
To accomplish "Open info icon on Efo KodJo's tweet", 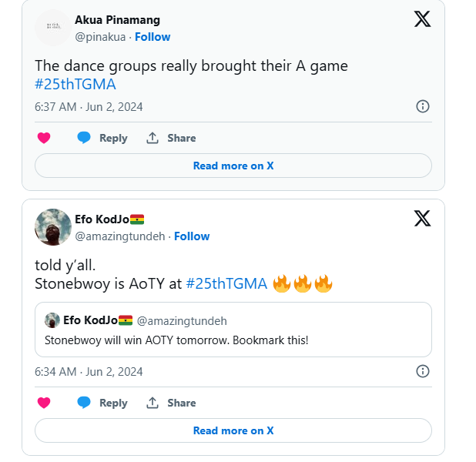I will pyautogui.click(x=422, y=371).
